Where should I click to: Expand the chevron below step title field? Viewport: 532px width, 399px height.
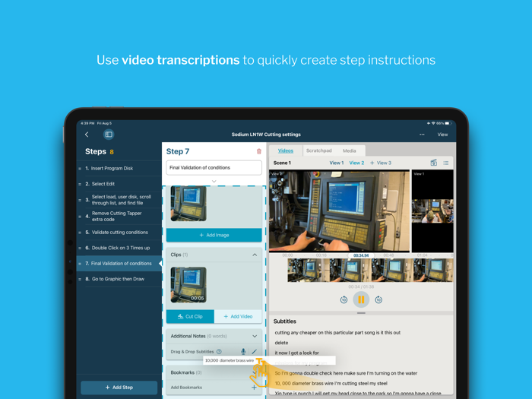pos(214,181)
